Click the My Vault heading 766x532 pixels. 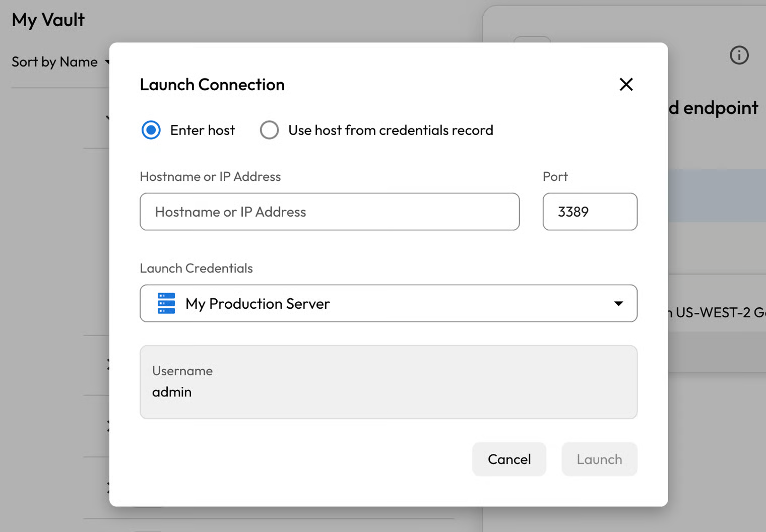(x=48, y=20)
